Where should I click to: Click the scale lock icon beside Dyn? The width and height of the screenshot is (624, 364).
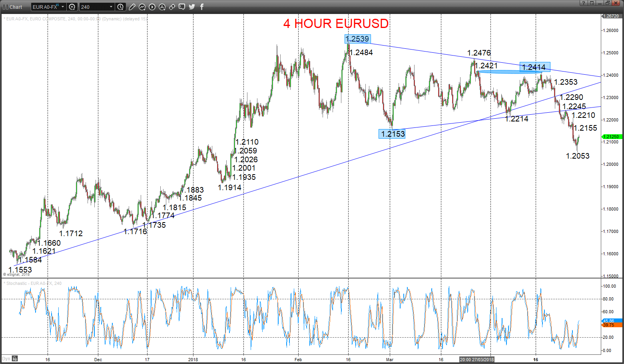pyautogui.click(x=15, y=359)
